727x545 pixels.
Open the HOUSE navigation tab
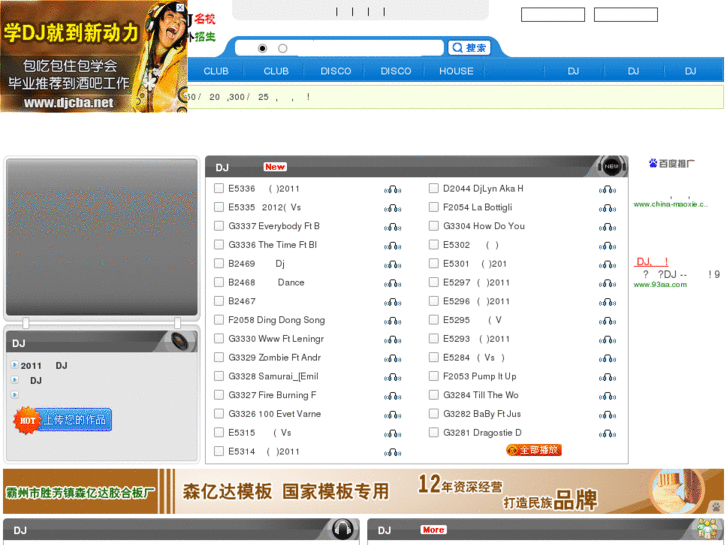coord(456,71)
